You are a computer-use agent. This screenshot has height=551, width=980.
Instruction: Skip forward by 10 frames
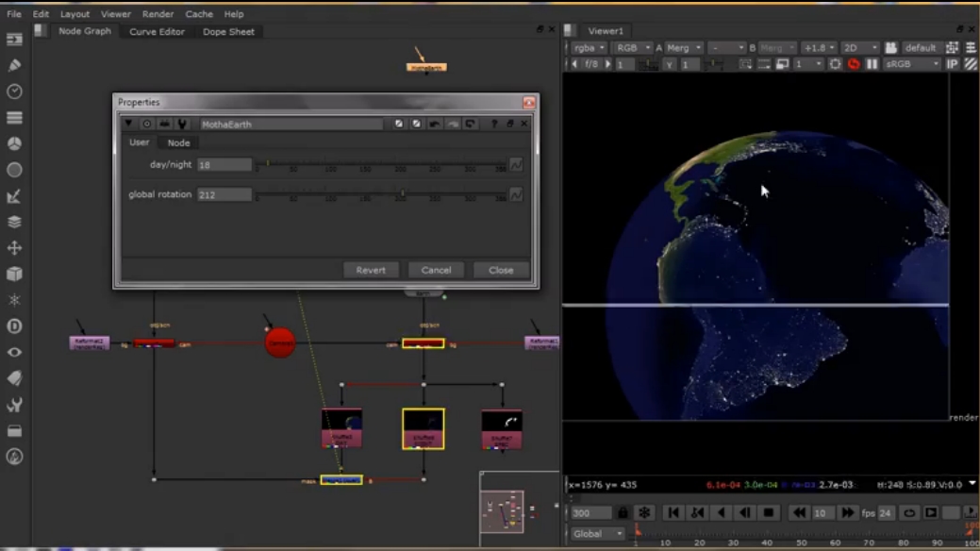[847, 513]
